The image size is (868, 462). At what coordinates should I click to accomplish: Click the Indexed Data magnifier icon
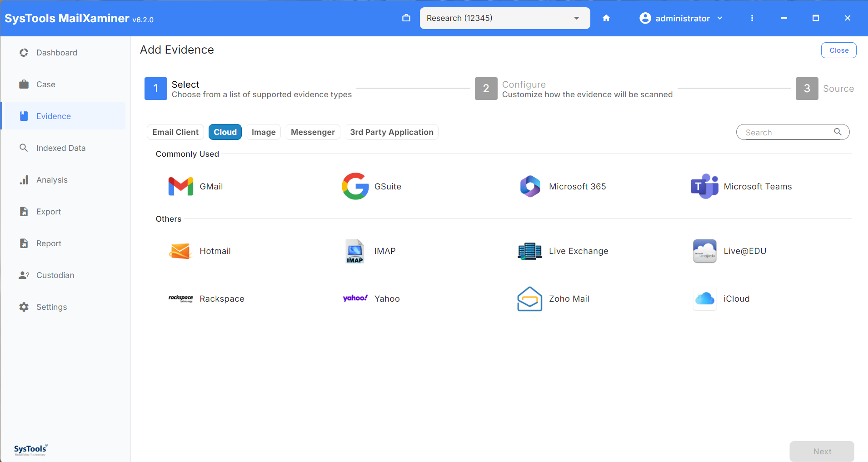coord(24,148)
